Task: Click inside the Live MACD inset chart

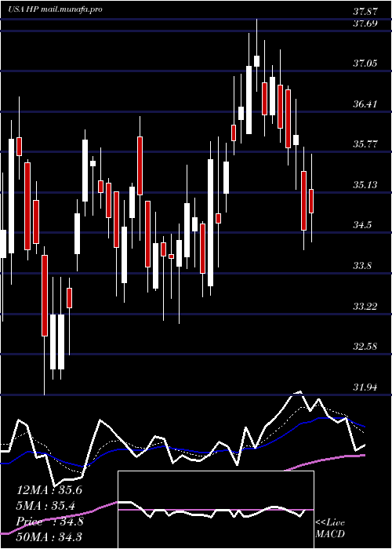Action: pyautogui.click(x=216, y=510)
